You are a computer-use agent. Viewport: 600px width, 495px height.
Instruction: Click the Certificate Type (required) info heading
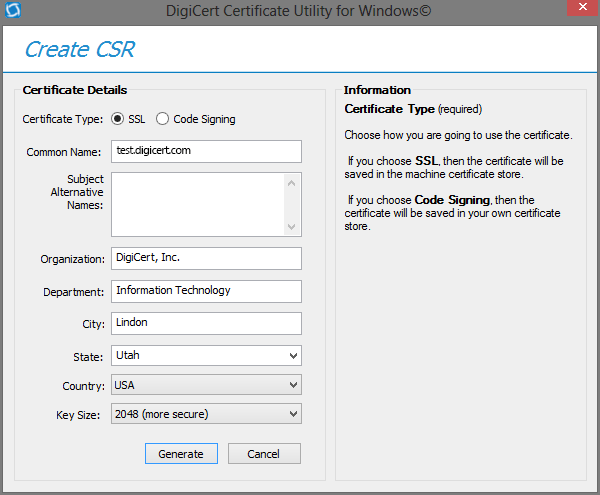point(413,109)
